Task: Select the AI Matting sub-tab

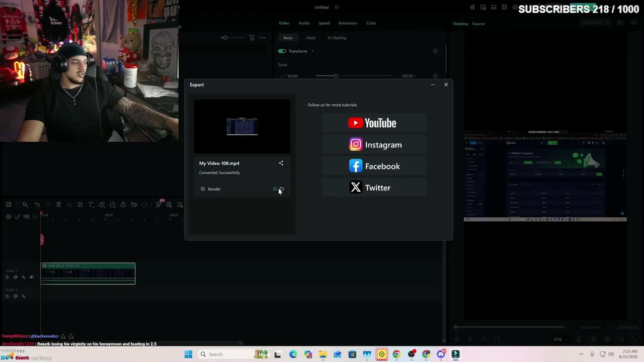Action: [x=337, y=38]
